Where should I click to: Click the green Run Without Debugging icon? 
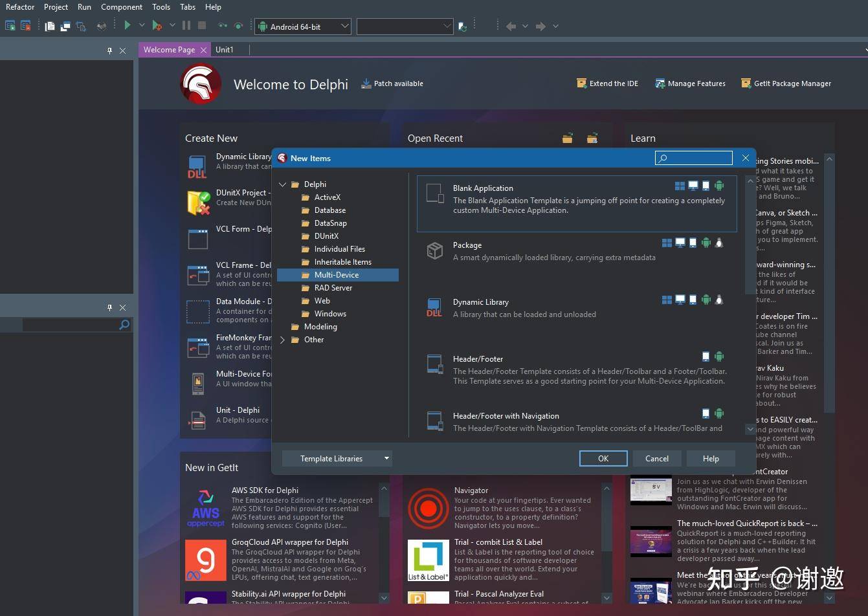click(x=128, y=25)
